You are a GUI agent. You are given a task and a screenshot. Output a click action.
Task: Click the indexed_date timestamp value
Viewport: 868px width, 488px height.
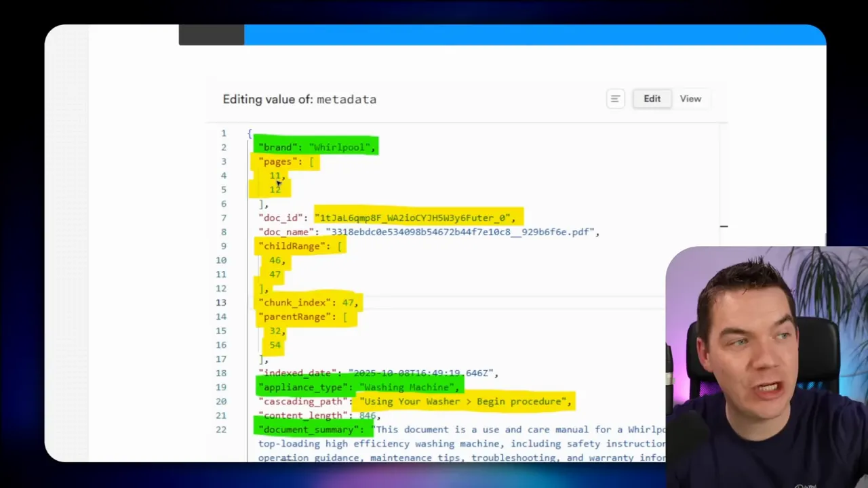click(423, 373)
